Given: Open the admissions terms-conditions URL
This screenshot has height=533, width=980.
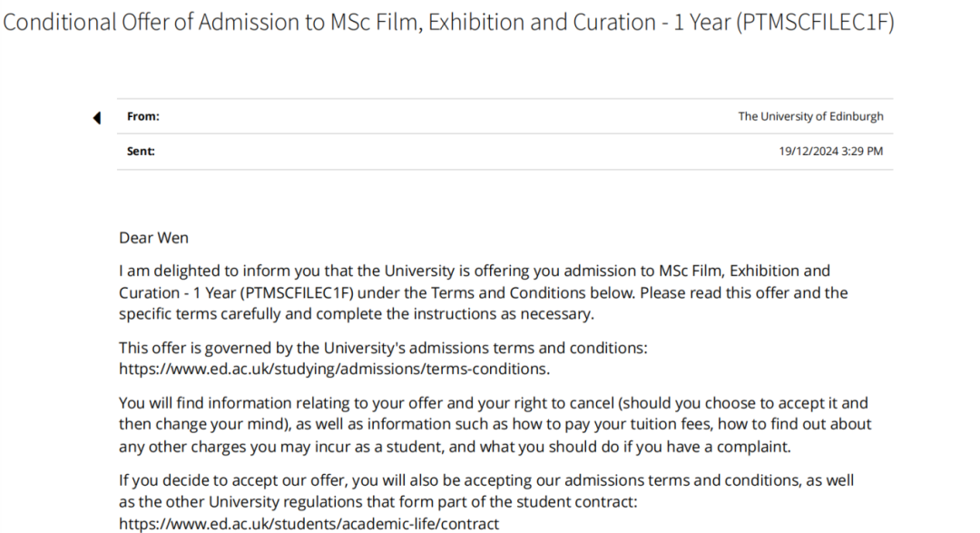Looking at the screenshot, I should point(334,369).
